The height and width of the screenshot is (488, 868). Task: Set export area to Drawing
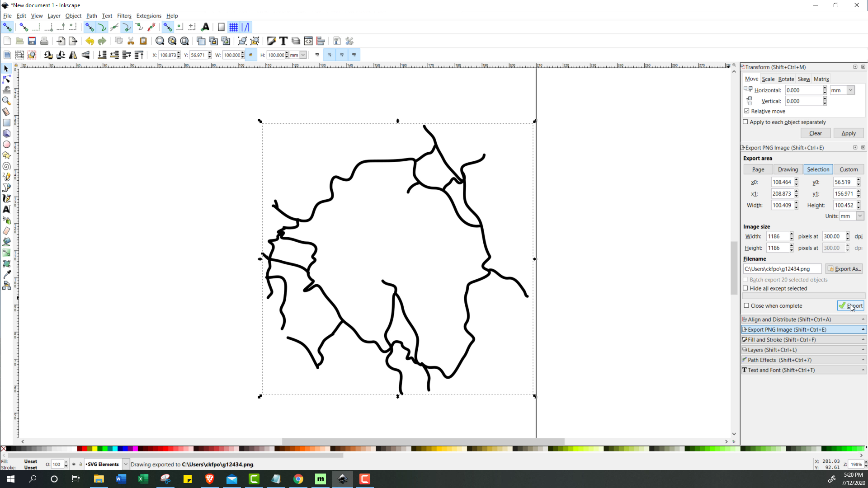click(x=788, y=169)
